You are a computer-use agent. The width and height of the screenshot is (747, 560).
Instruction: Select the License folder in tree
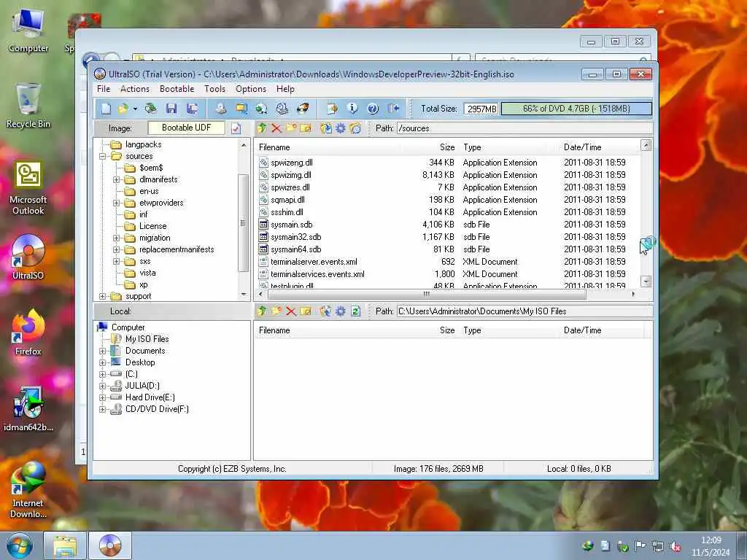[152, 226]
